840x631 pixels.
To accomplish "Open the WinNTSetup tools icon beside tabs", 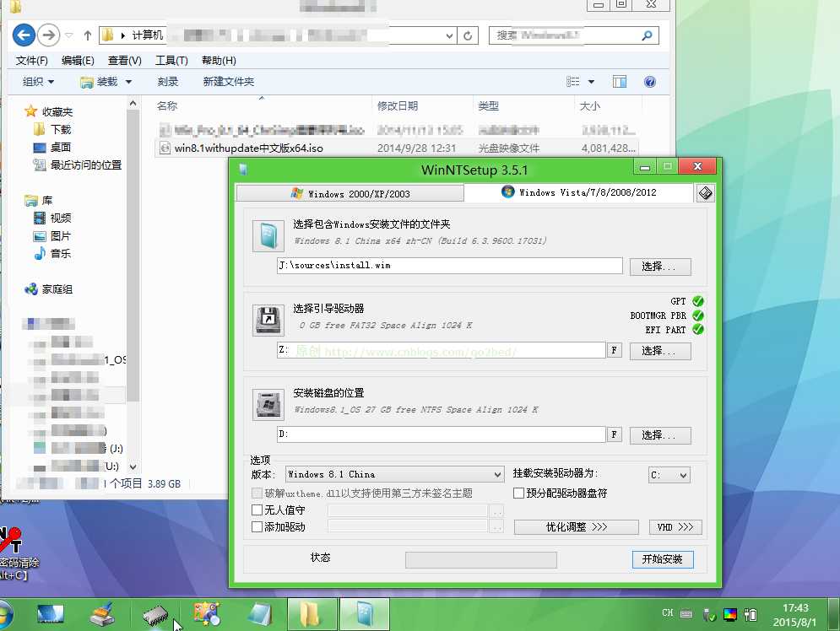I will pyautogui.click(x=706, y=193).
